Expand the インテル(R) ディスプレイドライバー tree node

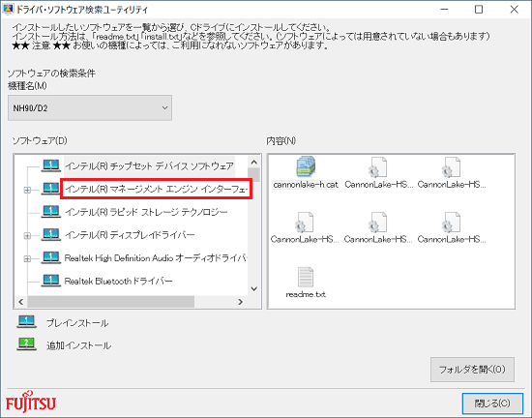click(27, 235)
